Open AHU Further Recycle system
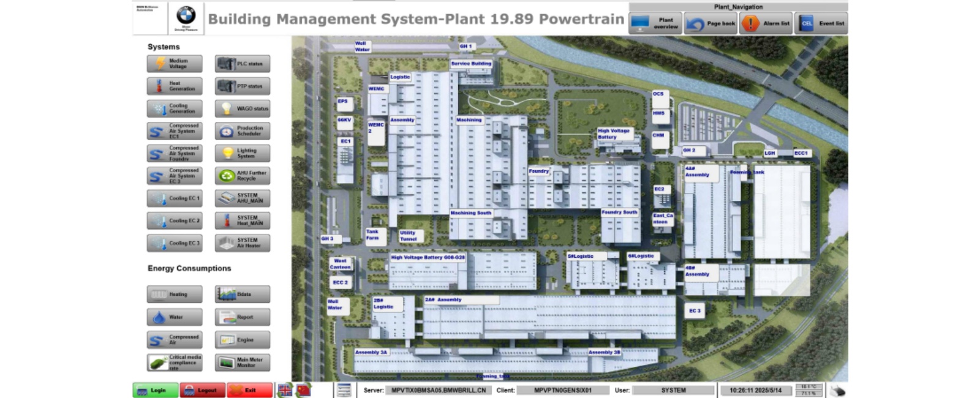This screenshot has width=980, height=398. tap(243, 176)
